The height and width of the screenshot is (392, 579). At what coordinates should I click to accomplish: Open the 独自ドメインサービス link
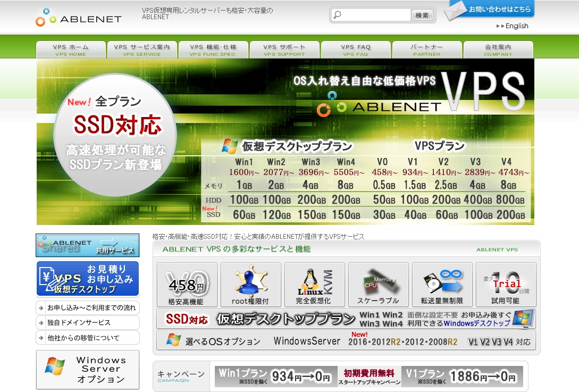click(88, 323)
